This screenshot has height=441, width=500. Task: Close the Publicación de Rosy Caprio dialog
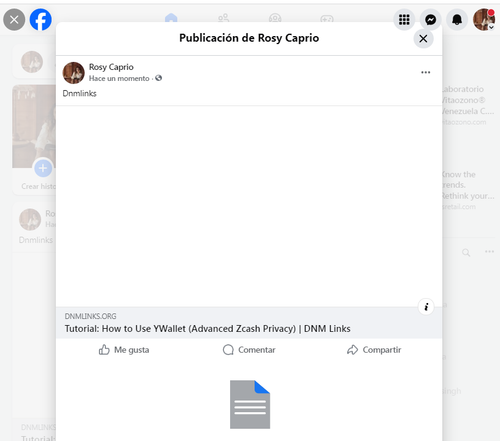click(423, 39)
